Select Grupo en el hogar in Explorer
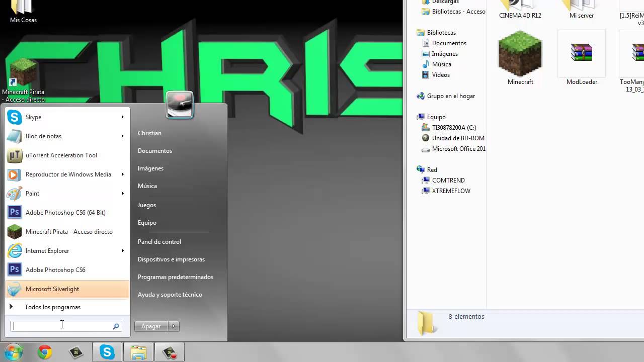The height and width of the screenshot is (362, 644). click(451, 96)
